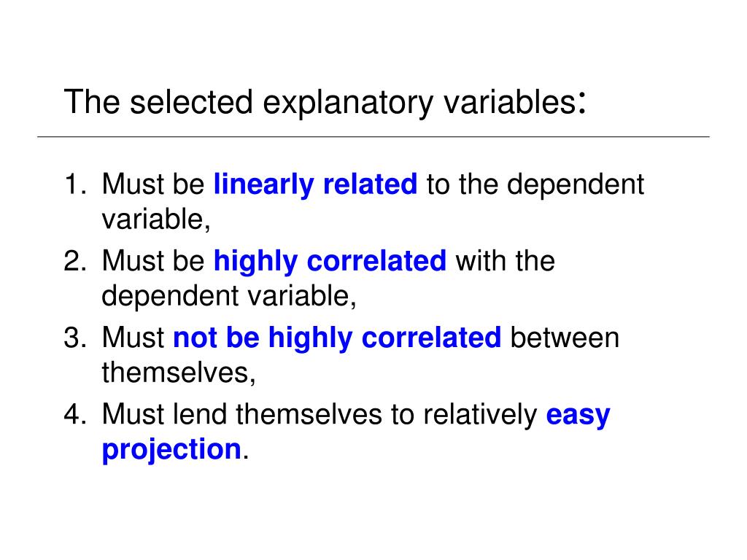Click the slide title 'The selected explanatory variables'
The width and height of the screenshot is (747, 560).
pos(325,102)
